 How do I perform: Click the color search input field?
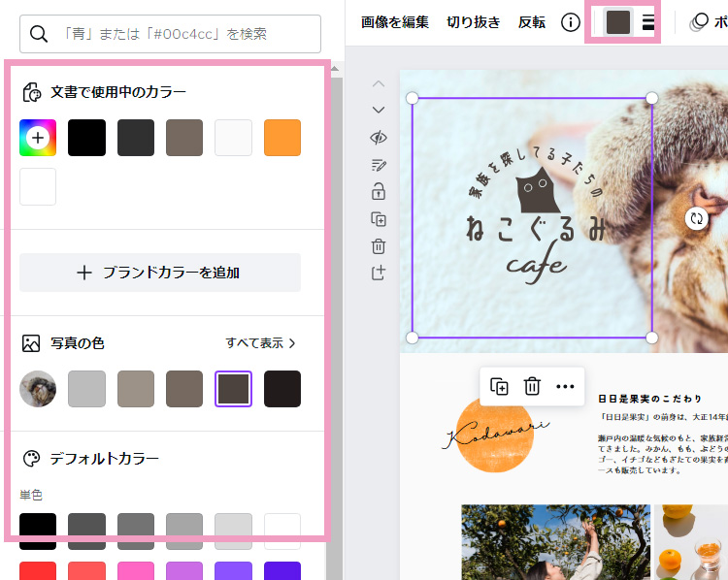point(170,34)
